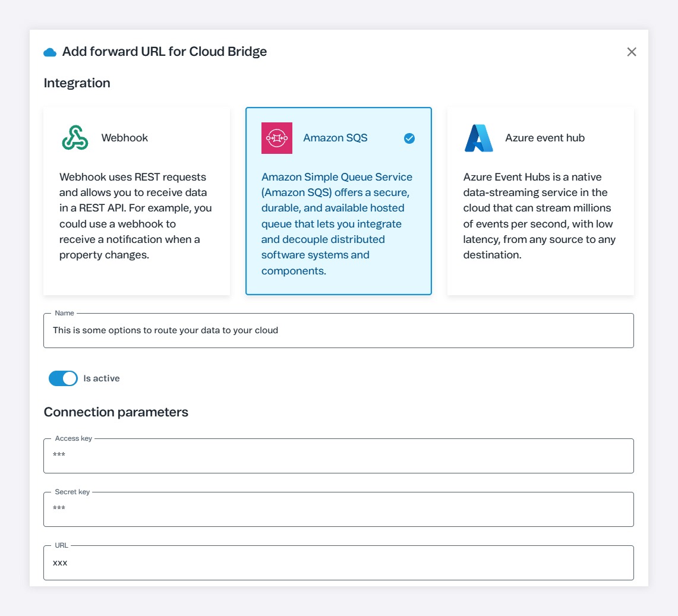Click the selected checkmark on Amazon SQS

[409, 138]
